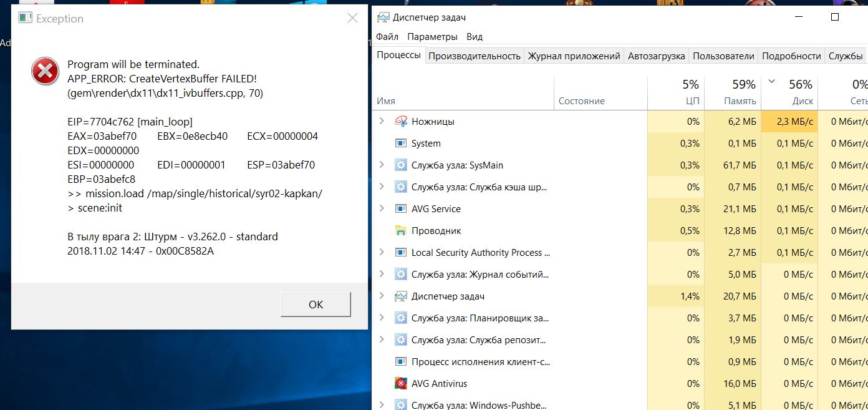Click the CreateVertexBuffer FAILED error text
Image resolution: width=868 pixels, height=410 pixels.
162,79
